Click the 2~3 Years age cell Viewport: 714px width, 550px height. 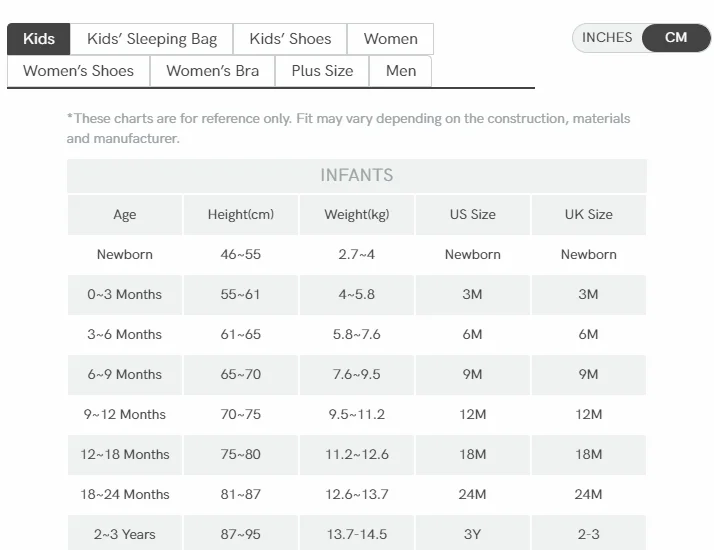coord(125,535)
